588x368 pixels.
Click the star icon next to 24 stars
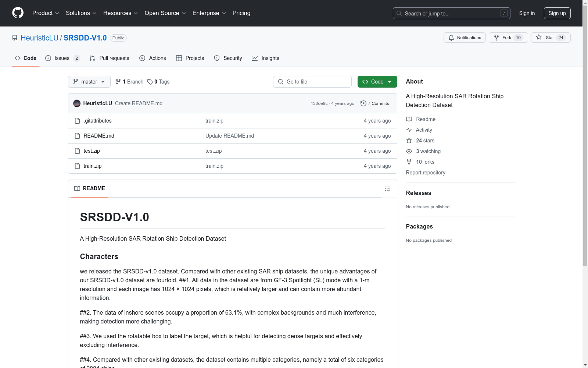tap(409, 141)
